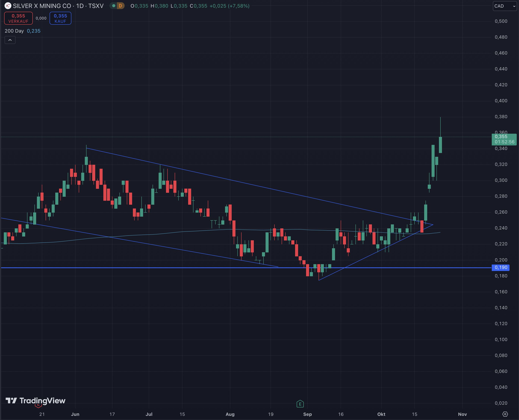519x420 pixels.
Task: Open chart settings gear icon at bottom right
Action: [x=505, y=414]
